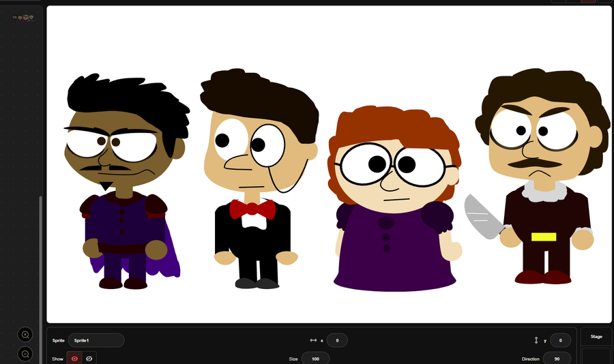The image size is (614, 364).
Task: Click the "Show" label
Action: [57, 359]
